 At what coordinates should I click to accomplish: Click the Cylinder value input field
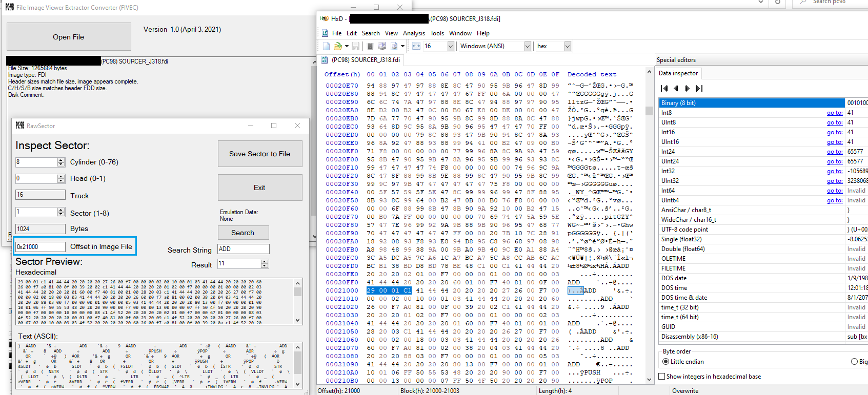[36, 162]
